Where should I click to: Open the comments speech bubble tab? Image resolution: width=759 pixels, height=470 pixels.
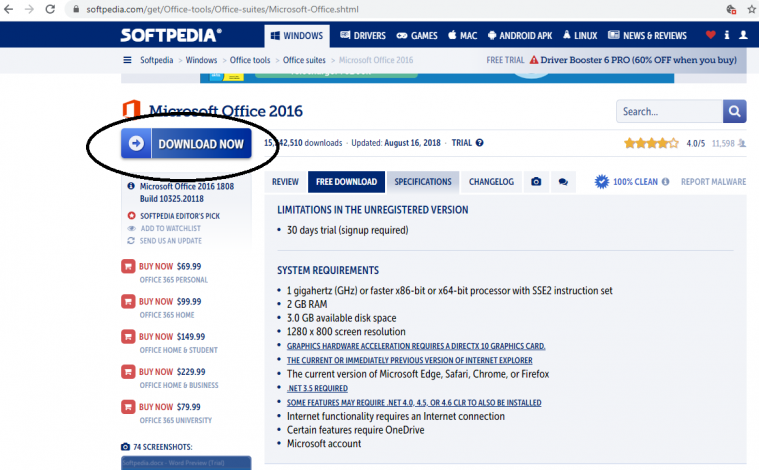[x=563, y=182]
